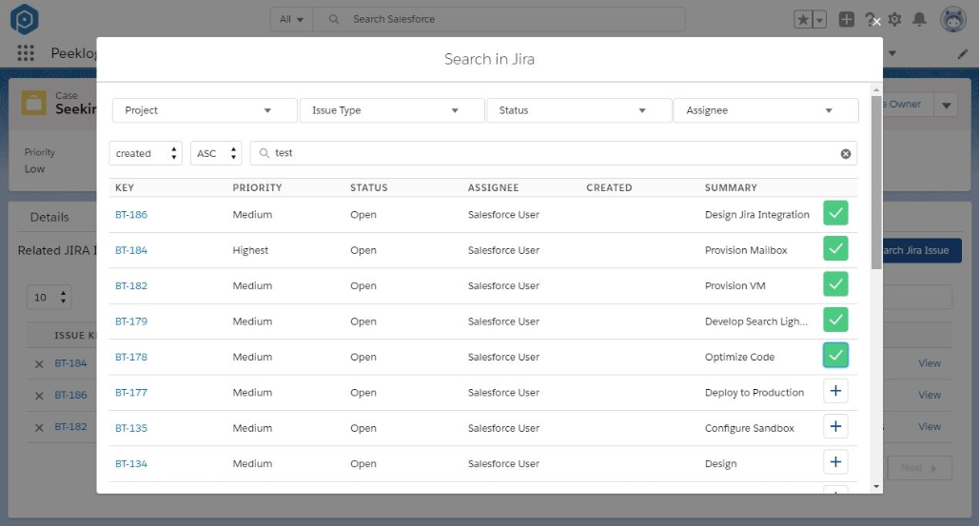
Task: Toggle the checkmark for Optimize Code
Action: [835, 356]
